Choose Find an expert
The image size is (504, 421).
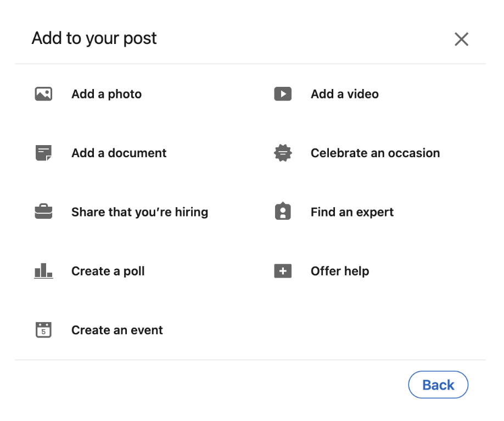coord(352,212)
